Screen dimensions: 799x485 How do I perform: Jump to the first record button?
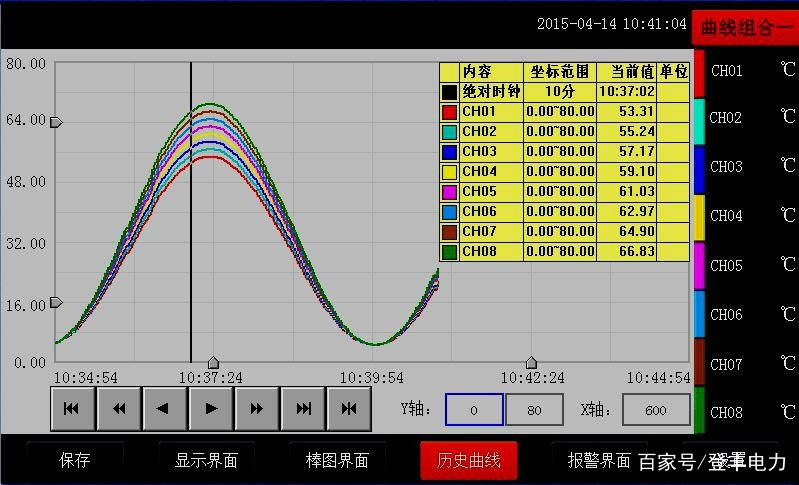(72, 408)
